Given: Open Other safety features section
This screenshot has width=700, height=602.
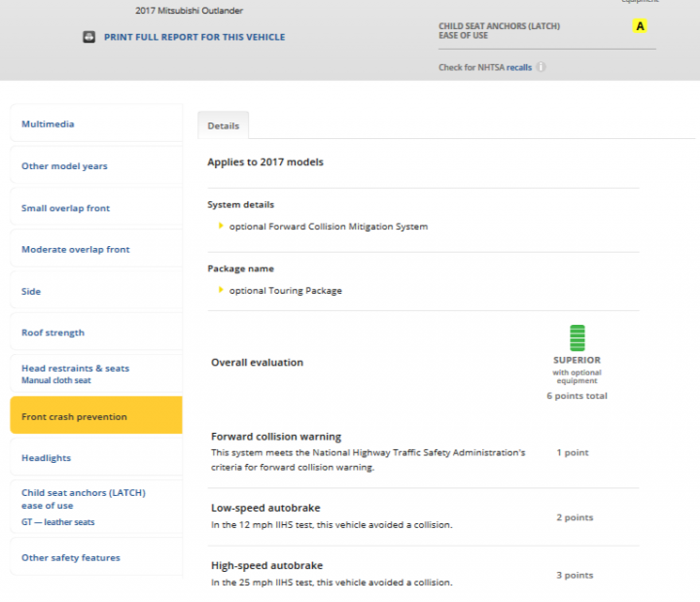Looking at the screenshot, I should coord(96,557).
